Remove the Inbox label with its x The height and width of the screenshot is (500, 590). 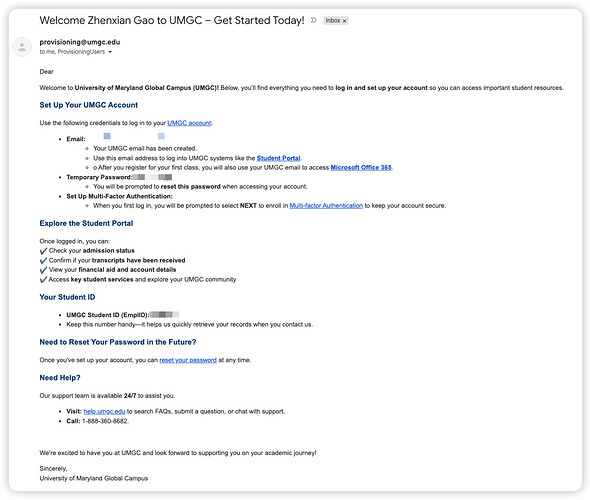(x=344, y=21)
